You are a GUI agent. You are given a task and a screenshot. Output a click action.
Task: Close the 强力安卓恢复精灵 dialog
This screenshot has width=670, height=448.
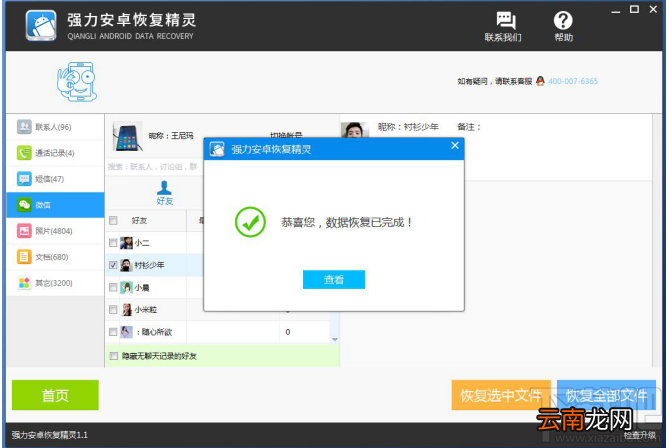(455, 145)
